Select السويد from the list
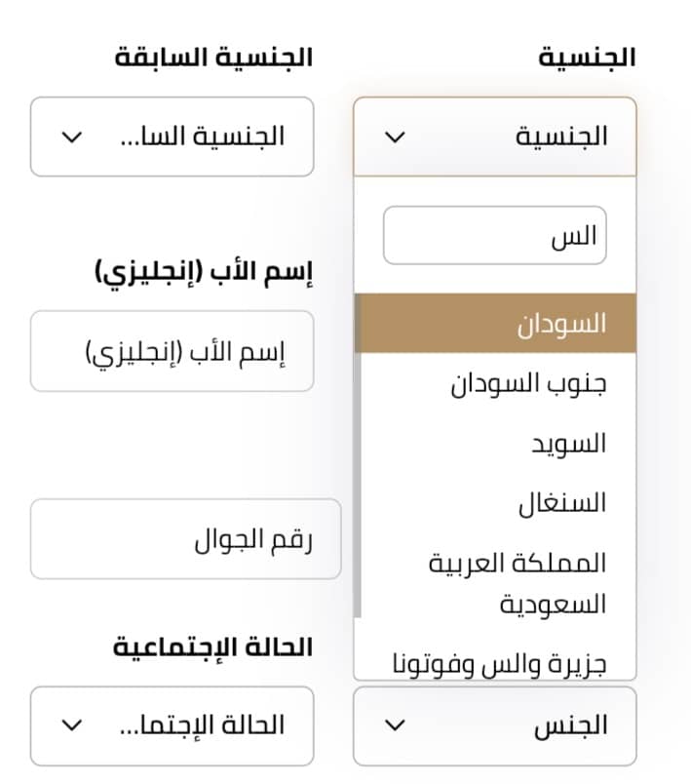Viewport: 691px width, 784px height. (497, 444)
